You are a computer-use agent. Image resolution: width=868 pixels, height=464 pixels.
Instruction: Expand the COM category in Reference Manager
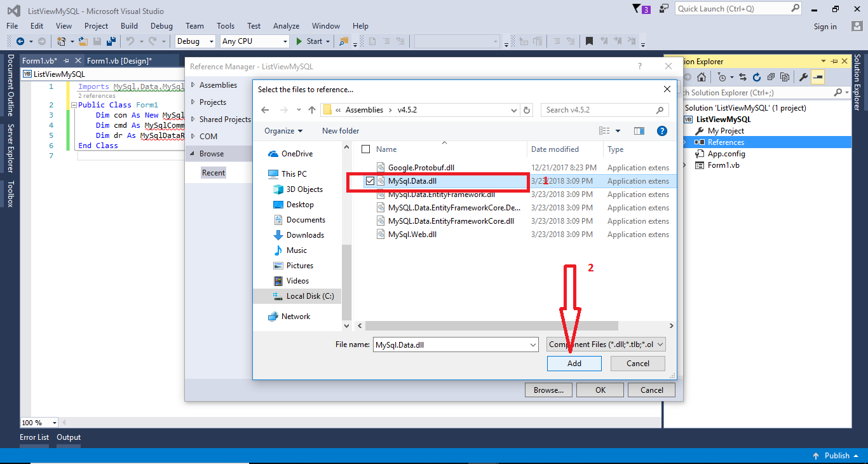pyautogui.click(x=193, y=137)
